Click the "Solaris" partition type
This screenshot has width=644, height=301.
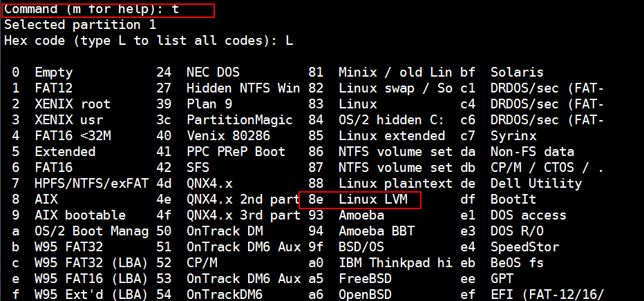517,72
